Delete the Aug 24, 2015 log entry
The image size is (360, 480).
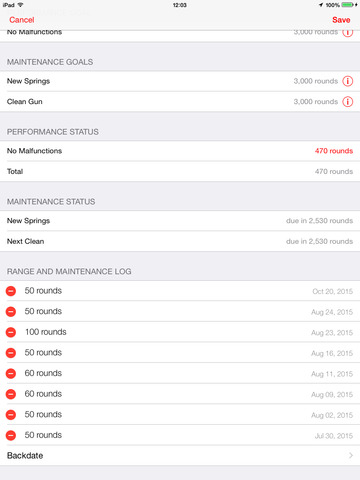11,312
